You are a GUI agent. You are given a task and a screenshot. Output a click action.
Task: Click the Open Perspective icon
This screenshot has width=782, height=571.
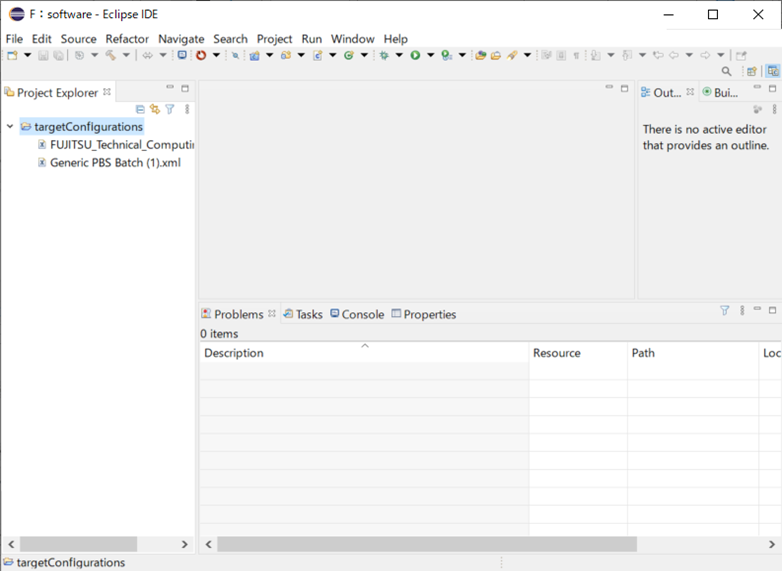click(x=752, y=72)
